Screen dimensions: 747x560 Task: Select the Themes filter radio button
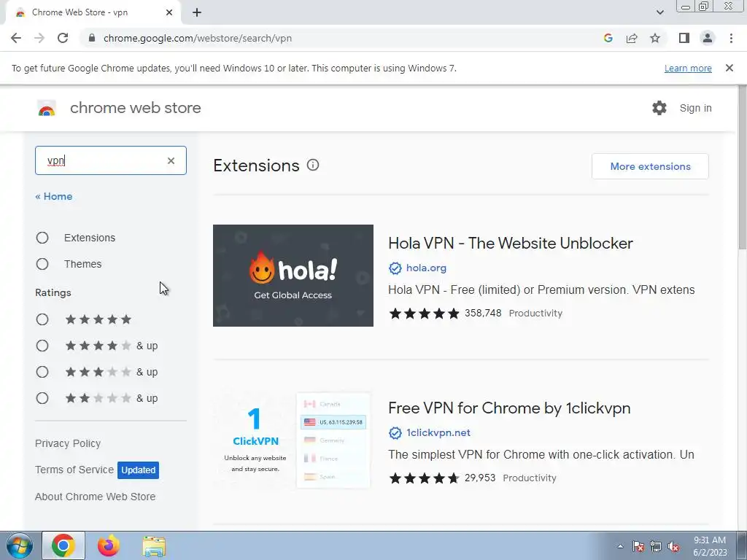pos(42,264)
